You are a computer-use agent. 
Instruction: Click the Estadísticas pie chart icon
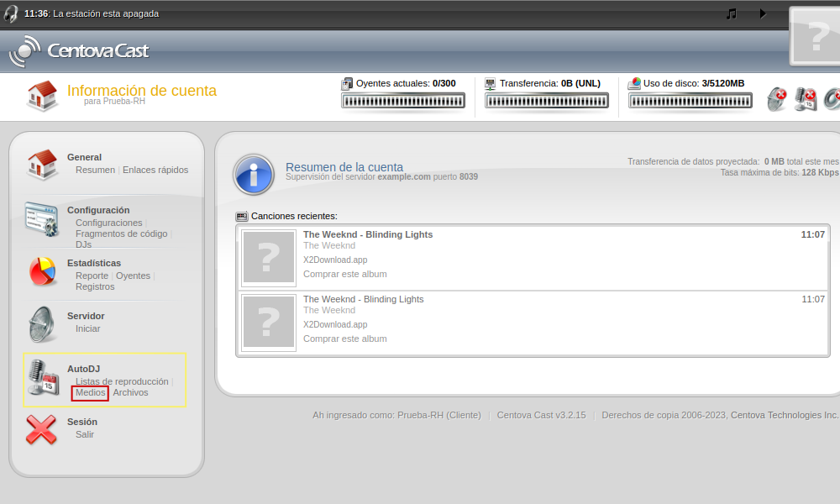tap(42, 272)
